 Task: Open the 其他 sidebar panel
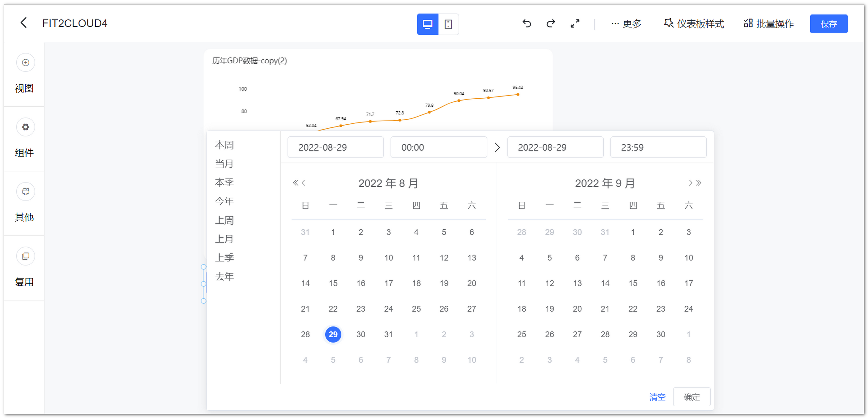pos(25,203)
